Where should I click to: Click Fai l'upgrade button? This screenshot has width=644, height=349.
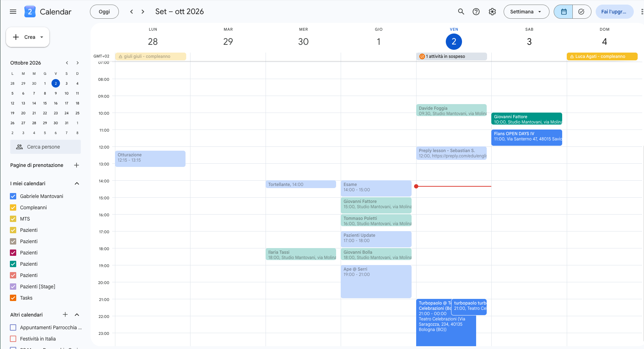(614, 12)
